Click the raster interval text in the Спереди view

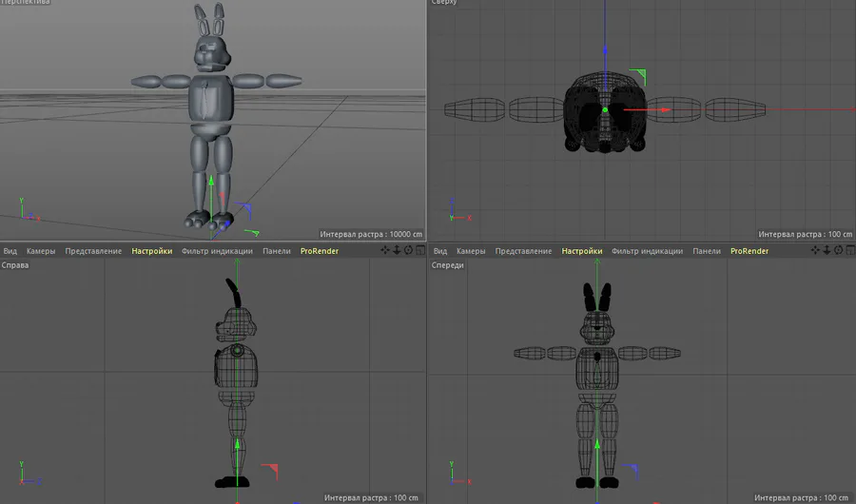[801, 498]
